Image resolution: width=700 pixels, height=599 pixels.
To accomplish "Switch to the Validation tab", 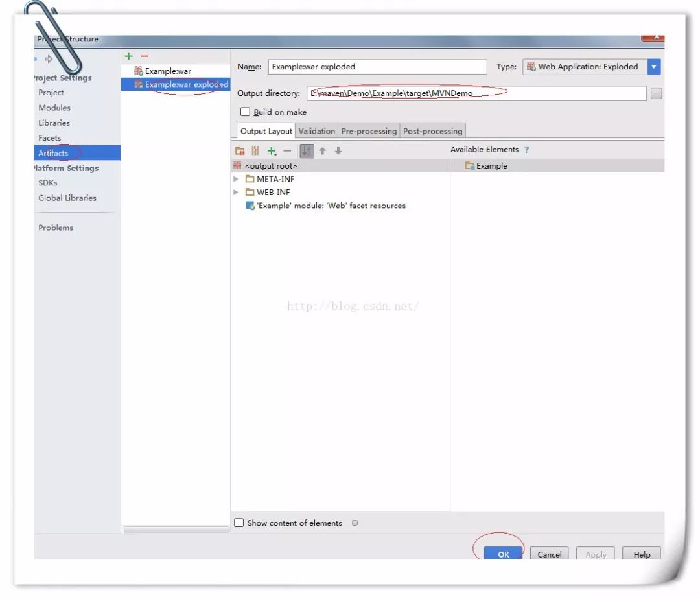I will (x=316, y=131).
